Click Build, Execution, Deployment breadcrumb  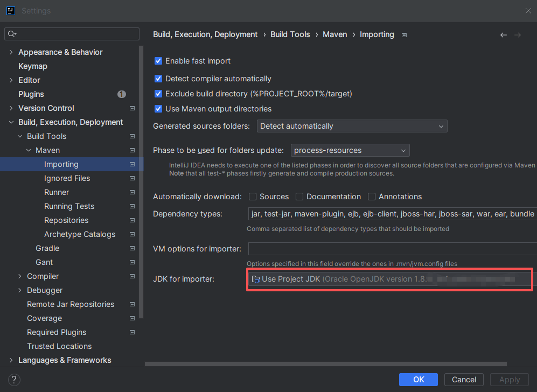pyautogui.click(x=205, y=34)
